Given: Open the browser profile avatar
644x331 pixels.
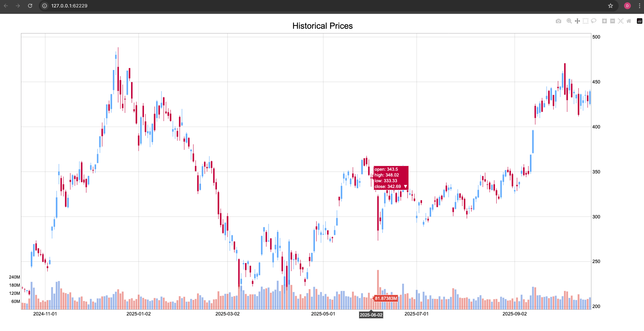Looking at the screenshot, I should [627, 6].
